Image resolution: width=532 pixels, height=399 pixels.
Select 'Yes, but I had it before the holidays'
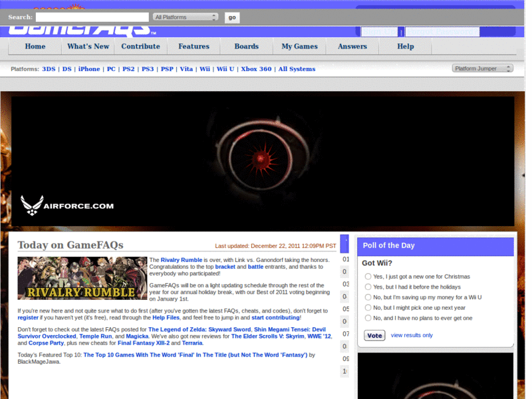click(368, 287)
